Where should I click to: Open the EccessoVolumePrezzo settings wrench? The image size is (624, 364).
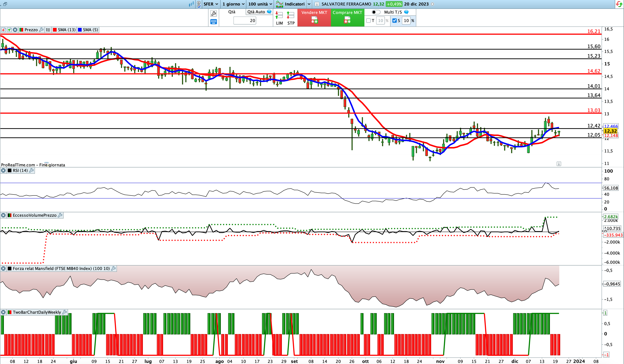click(60, 215)
